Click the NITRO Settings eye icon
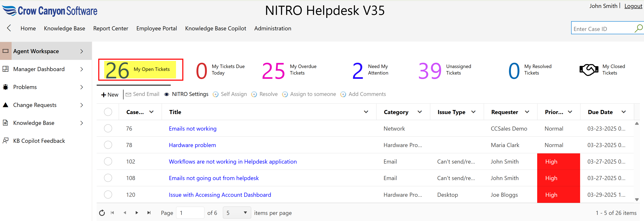The width and height of the screenshot is (644, 221). [x=166, y=94]
